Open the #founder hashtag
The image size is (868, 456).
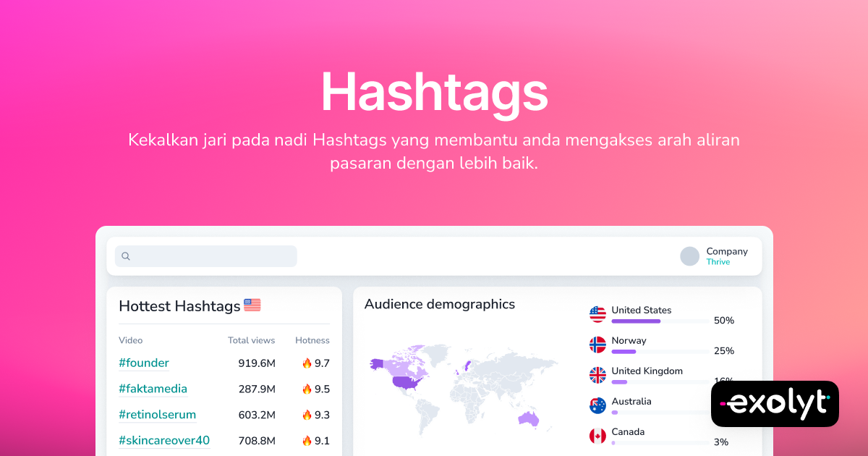click(143, 363)
